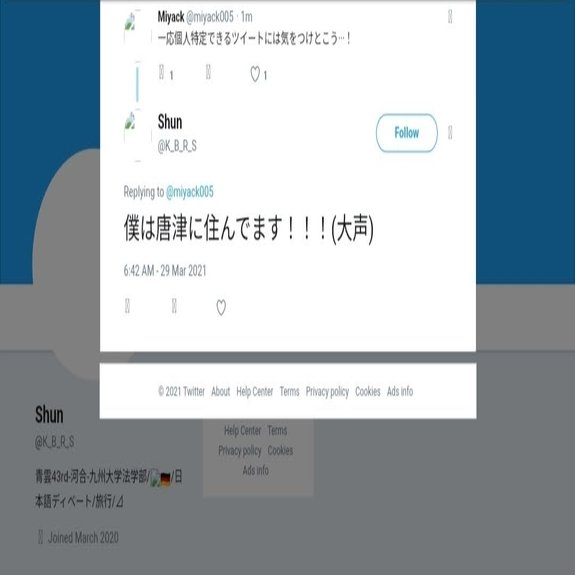Open Shun's profile avatar in the tweet
Viewport: 575px width, 575px height.
pos(138,135)
